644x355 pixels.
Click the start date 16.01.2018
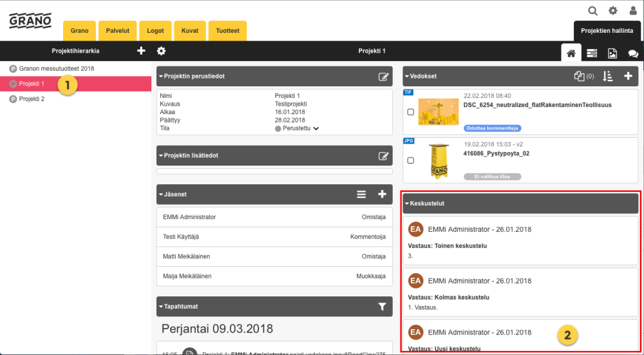(290, 111)
